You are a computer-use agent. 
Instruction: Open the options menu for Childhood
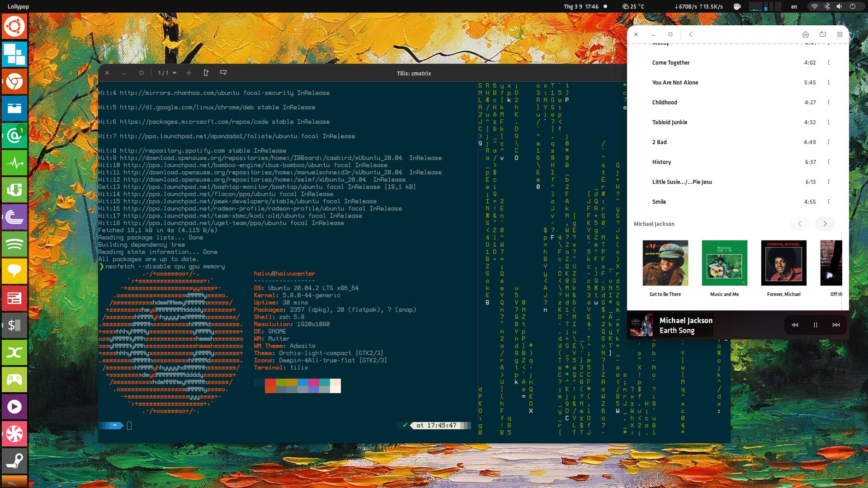point(829,103)
